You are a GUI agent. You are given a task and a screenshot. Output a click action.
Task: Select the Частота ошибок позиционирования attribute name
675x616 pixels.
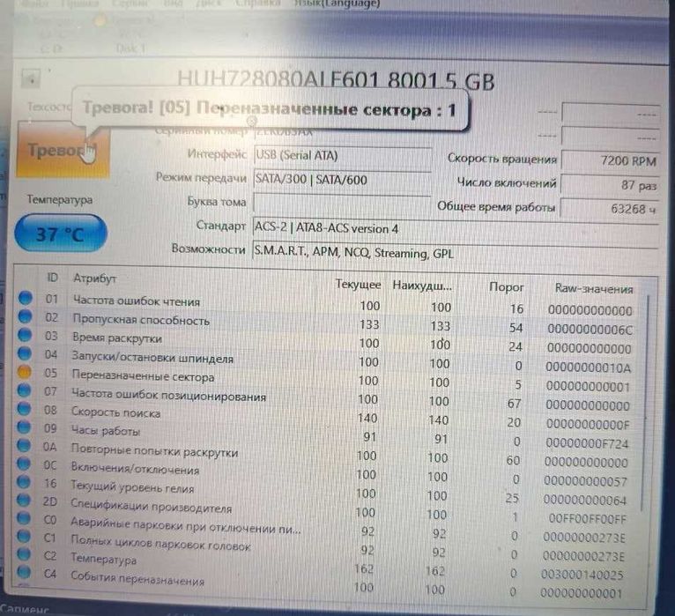[169, 394]
